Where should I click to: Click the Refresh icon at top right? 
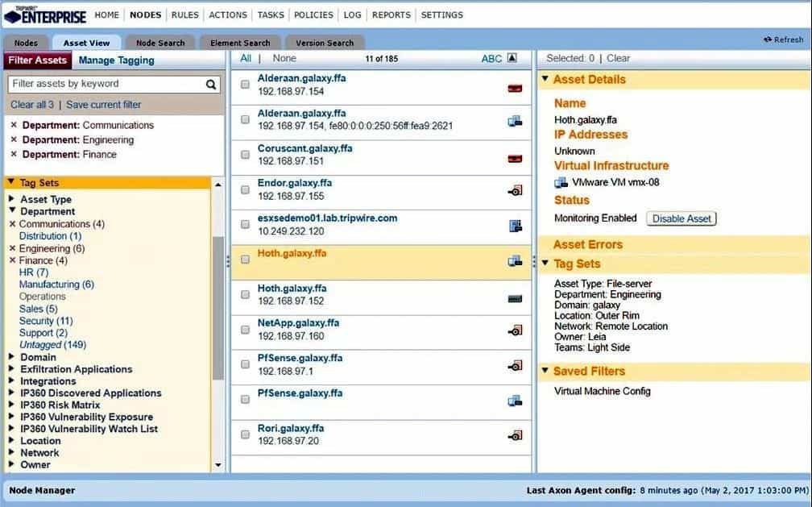pos(768,39)
